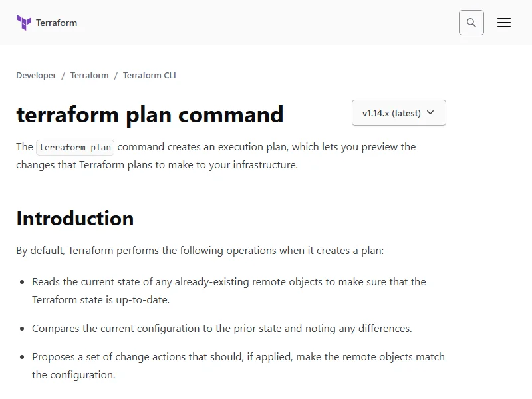Open the hamburger navigation menu

[504, 23]
